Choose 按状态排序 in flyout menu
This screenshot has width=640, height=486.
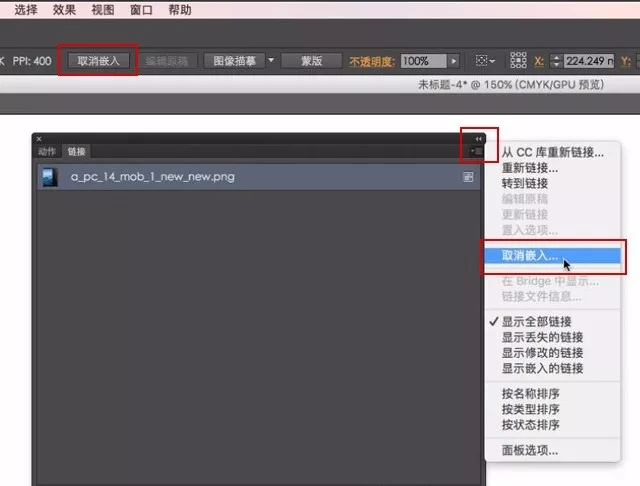click(x=552, y=425)
